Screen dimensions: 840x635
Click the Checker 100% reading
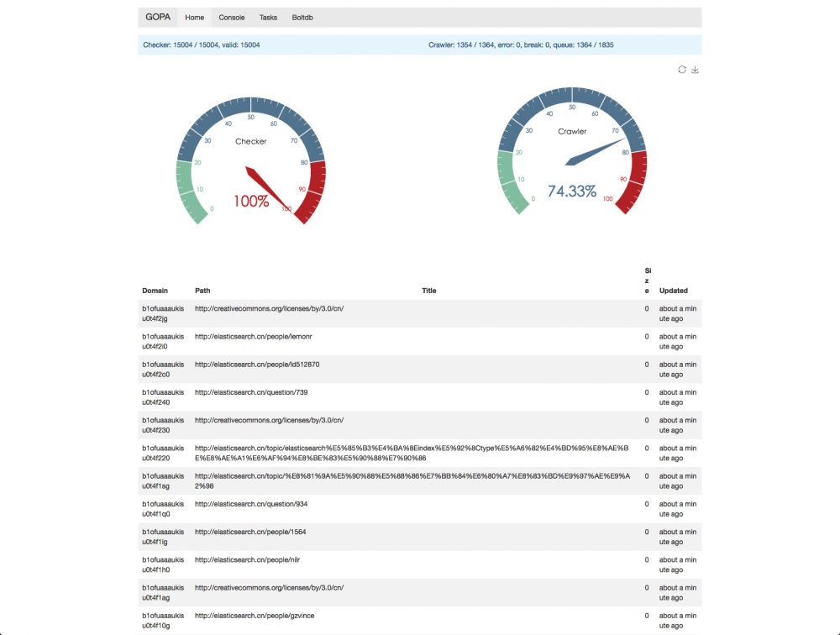[250, 202]
